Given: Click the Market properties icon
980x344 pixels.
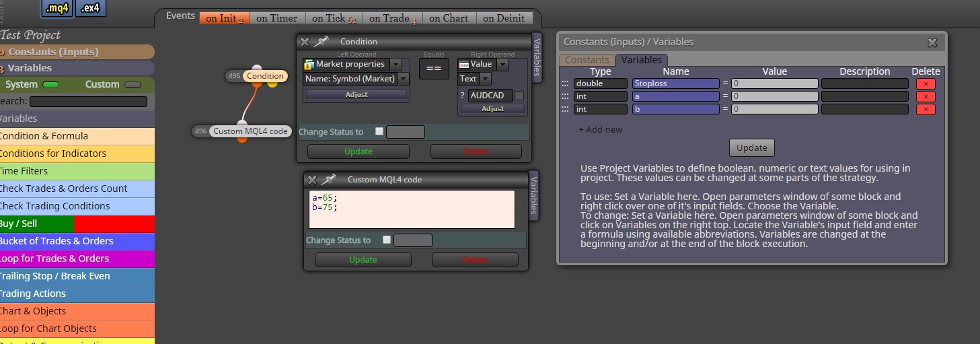Looking at the screenshot, I should coord(309,64).
